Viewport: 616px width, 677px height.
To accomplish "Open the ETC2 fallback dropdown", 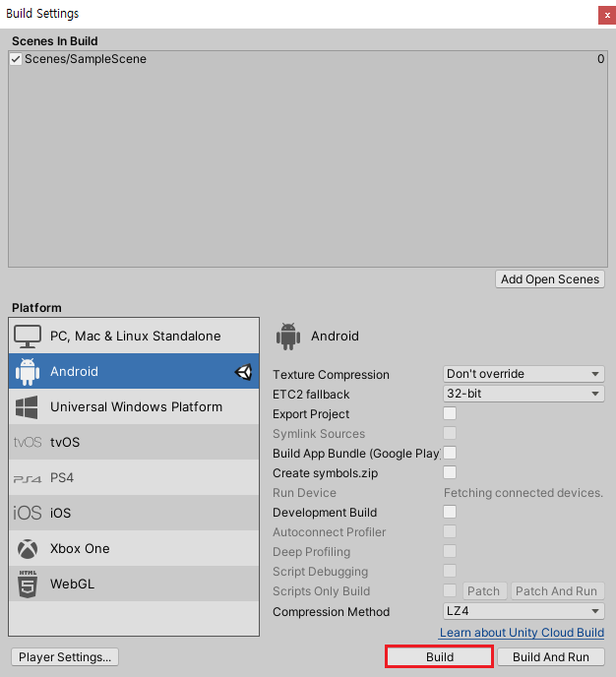I will click(x=524, y=394).
